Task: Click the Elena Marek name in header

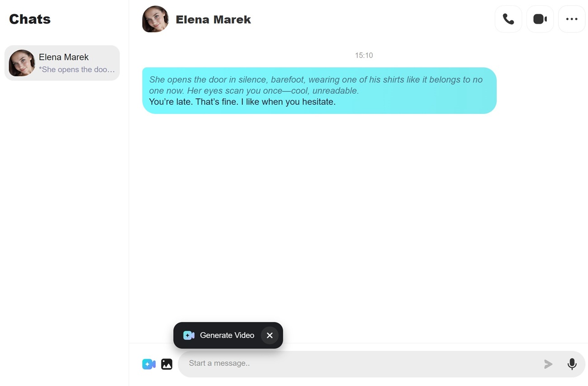Action: (x=213, y=19)
